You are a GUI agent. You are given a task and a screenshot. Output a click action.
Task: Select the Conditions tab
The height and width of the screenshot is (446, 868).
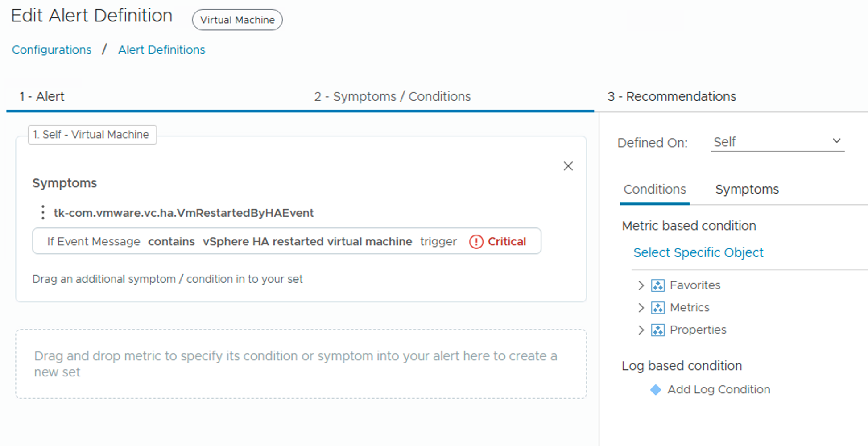(654, 190)
